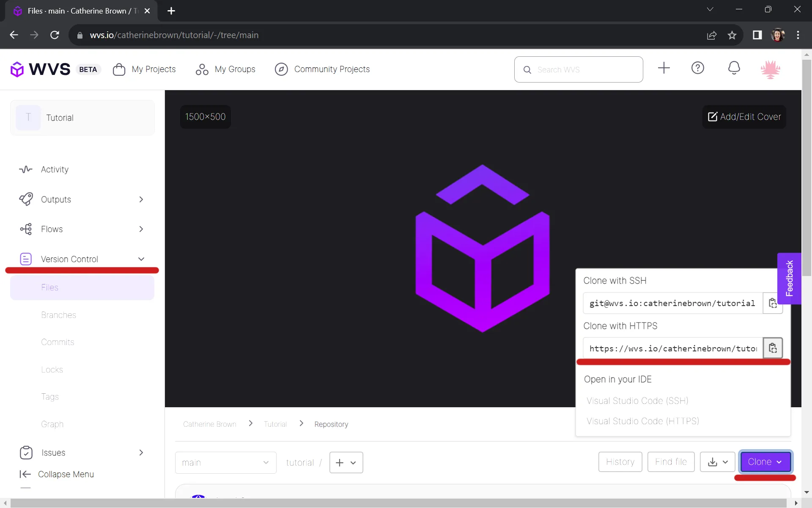Collapse the Version Control section
The image size is (812, 508).
point(141,259)
